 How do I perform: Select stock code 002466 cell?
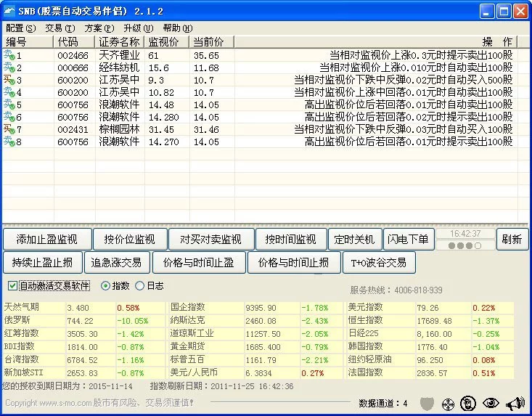click(73, 55)
